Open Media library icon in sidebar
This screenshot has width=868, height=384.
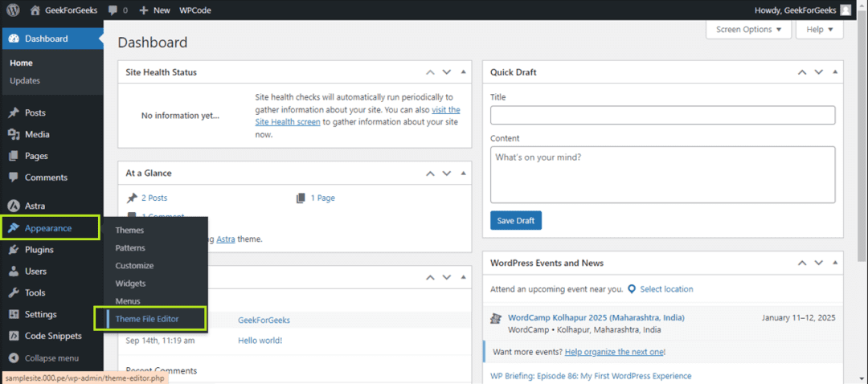coord(14,135)
